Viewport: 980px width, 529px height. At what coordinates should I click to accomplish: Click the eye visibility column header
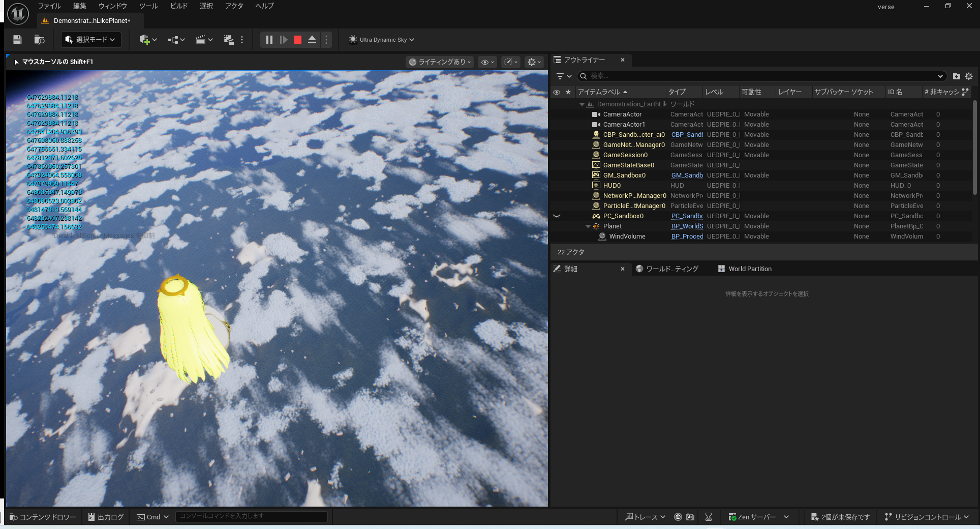(x=557, y=92)
